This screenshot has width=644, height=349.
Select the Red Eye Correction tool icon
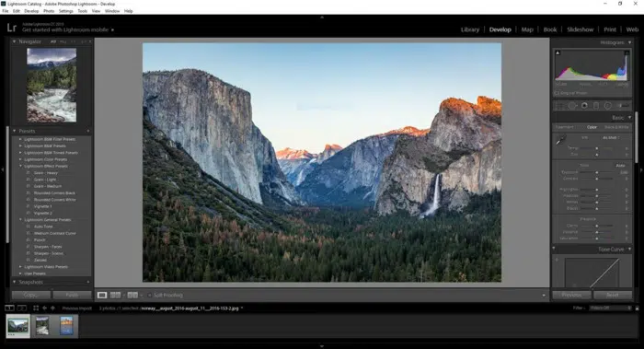584,106
